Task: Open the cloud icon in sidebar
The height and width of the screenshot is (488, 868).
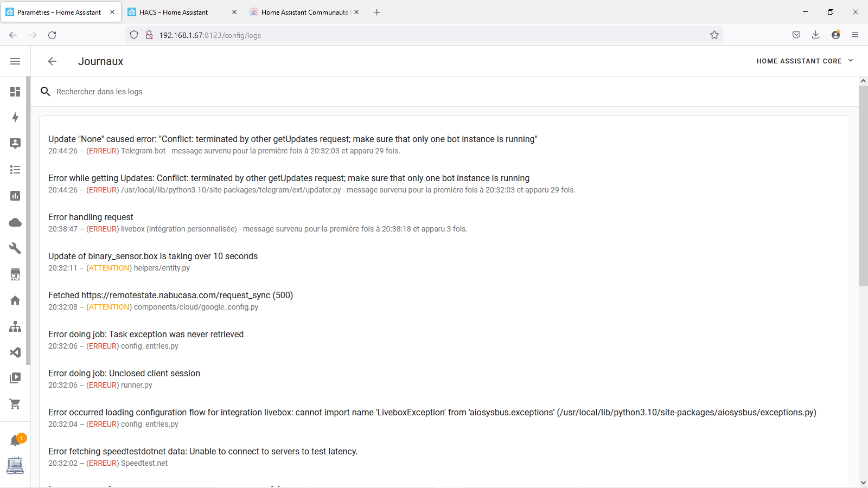Action: click(15, 222)
